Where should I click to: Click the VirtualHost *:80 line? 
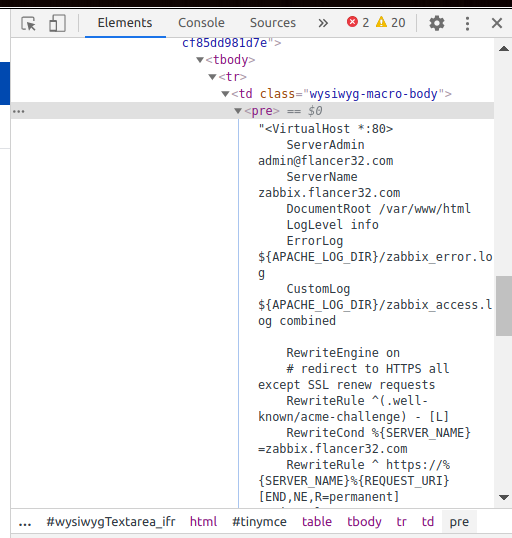pos(326,129)
